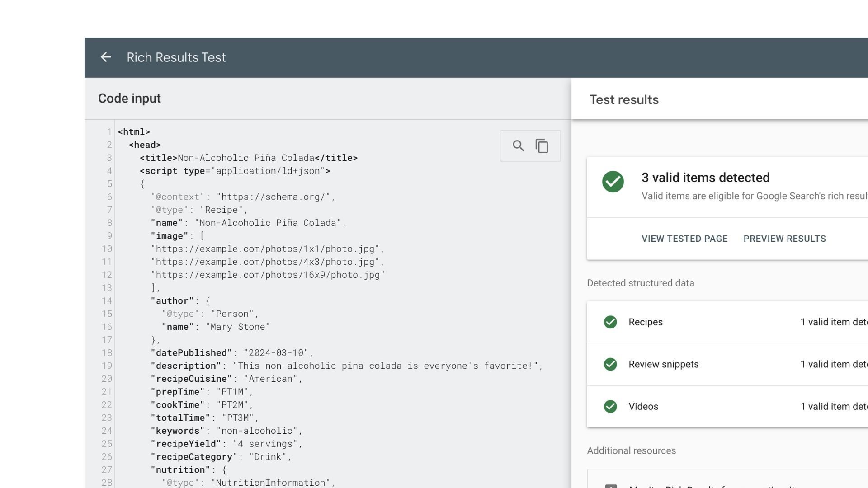Navigate back using the arrow in the header

tap(106, 57)
